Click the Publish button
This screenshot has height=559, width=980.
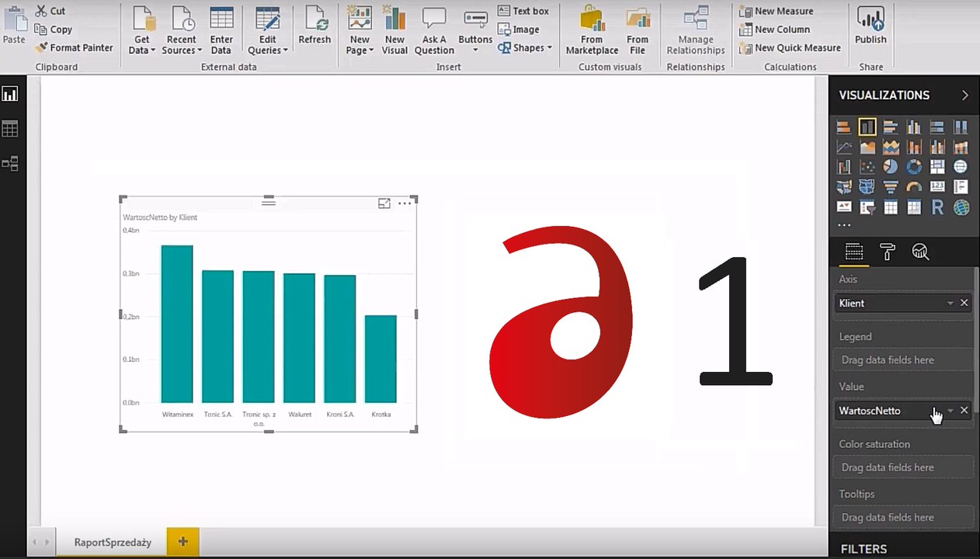point(871,26)
